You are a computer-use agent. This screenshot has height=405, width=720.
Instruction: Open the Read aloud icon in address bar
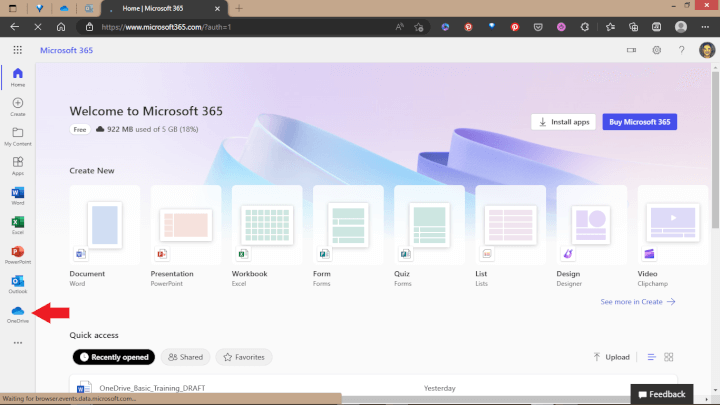(x=399, y=27)
